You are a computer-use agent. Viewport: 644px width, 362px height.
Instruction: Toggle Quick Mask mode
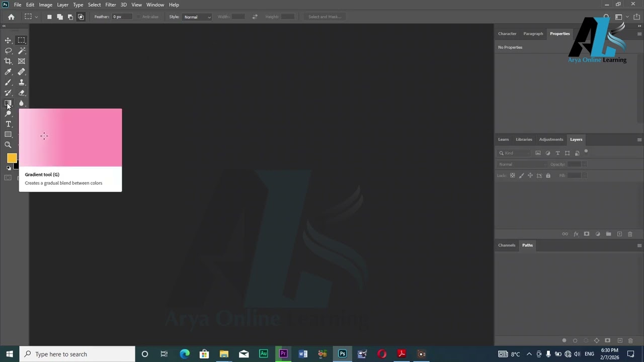8,178
